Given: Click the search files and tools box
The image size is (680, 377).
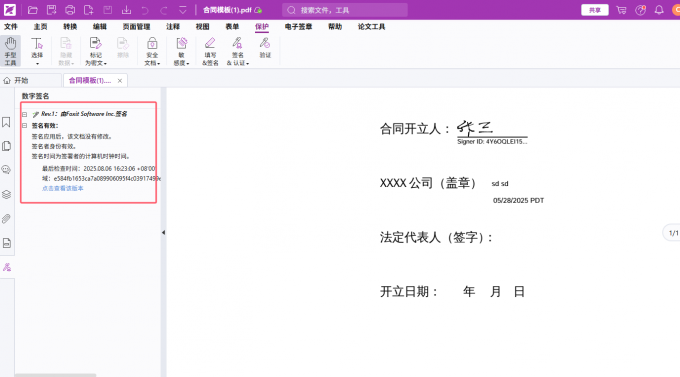Looking at the screenshot, I should [345, 10].
